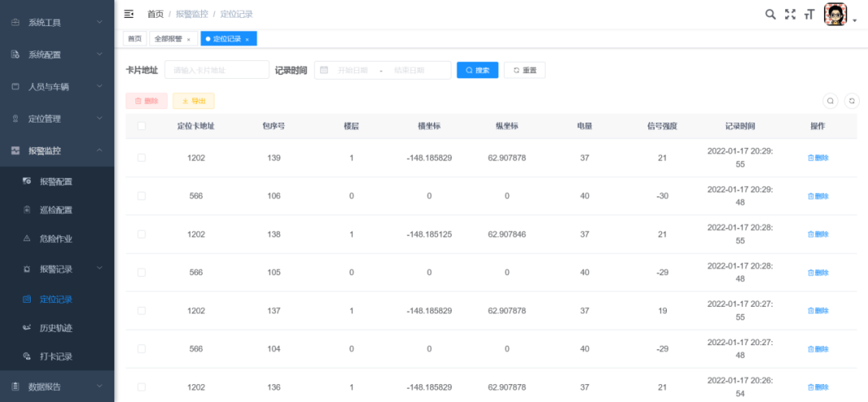Close the 定位记录 tab
Viewport: 868px width, 402px height.
coord(247,39)
